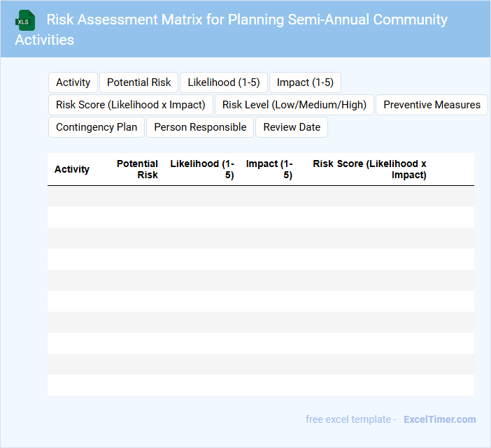
Task: Open the ExcelTimer.com link
Action: tap(439, 419)
